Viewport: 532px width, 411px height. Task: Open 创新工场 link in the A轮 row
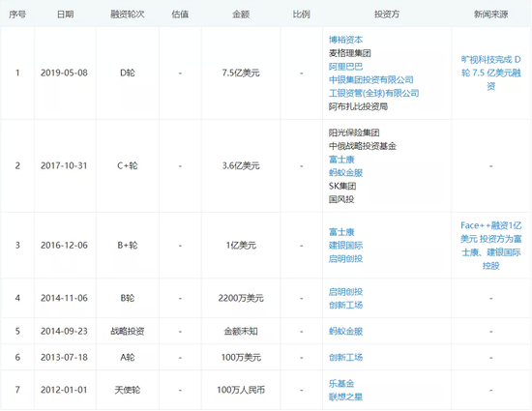(345, 357)
